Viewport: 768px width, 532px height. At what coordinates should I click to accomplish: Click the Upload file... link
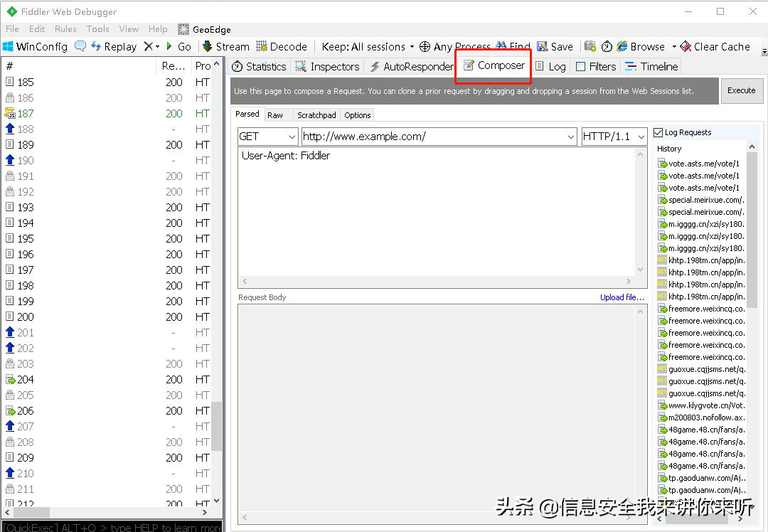point(622,297)
